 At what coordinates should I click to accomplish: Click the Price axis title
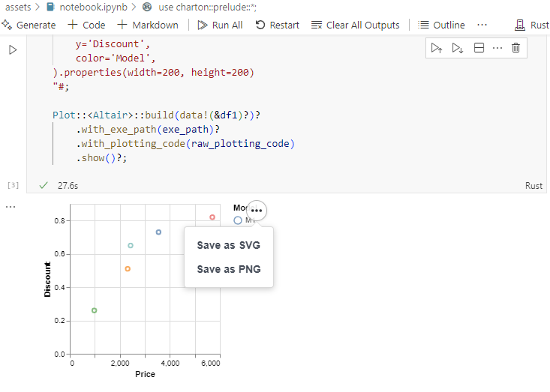point(146,374)
